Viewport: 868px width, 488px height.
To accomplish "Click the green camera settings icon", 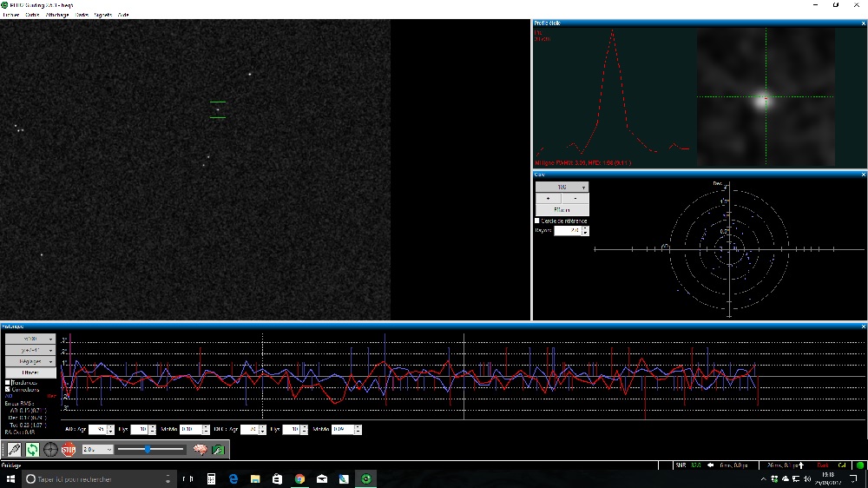I will point(218,449).
